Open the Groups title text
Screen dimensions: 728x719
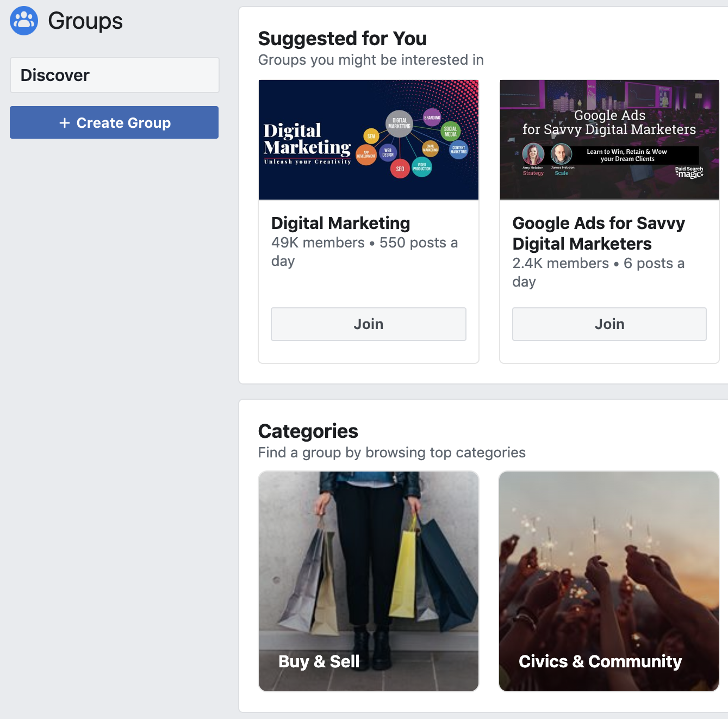85,21
